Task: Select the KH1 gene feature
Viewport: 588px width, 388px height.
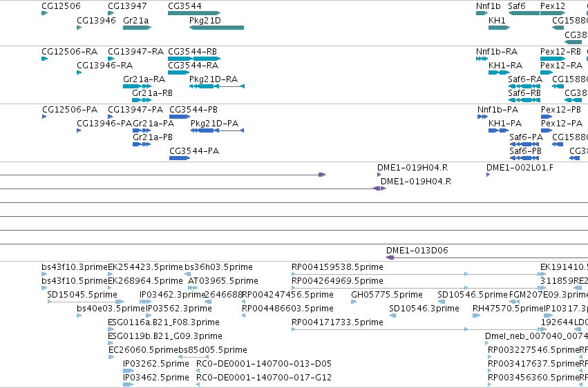Action: pyautogui.click(x=499, y=28)
